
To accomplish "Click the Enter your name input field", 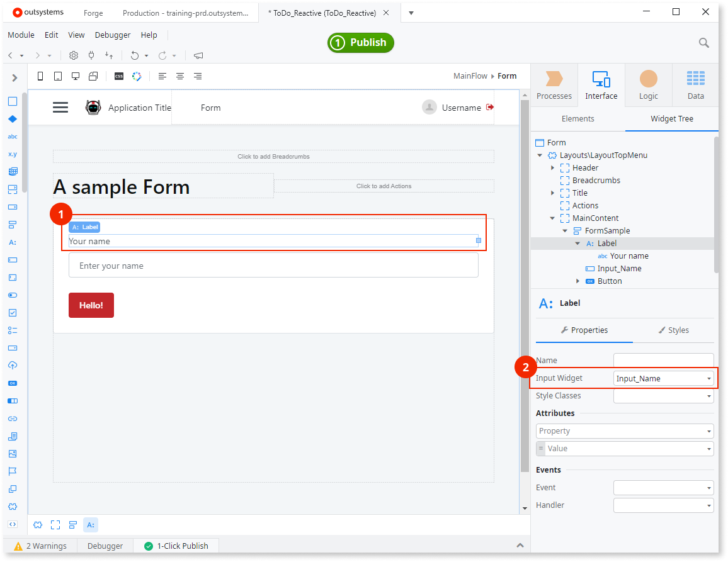I will coord(273,266).
